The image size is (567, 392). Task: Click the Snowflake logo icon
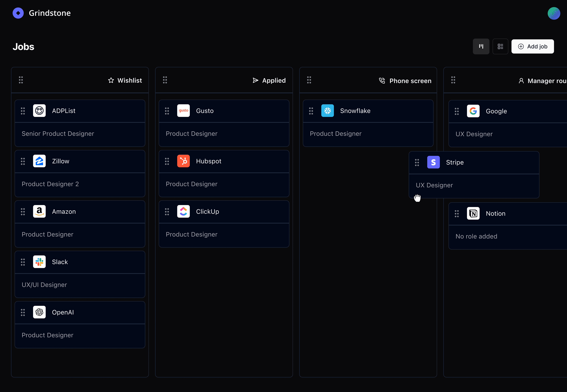(x=327, y=111)
